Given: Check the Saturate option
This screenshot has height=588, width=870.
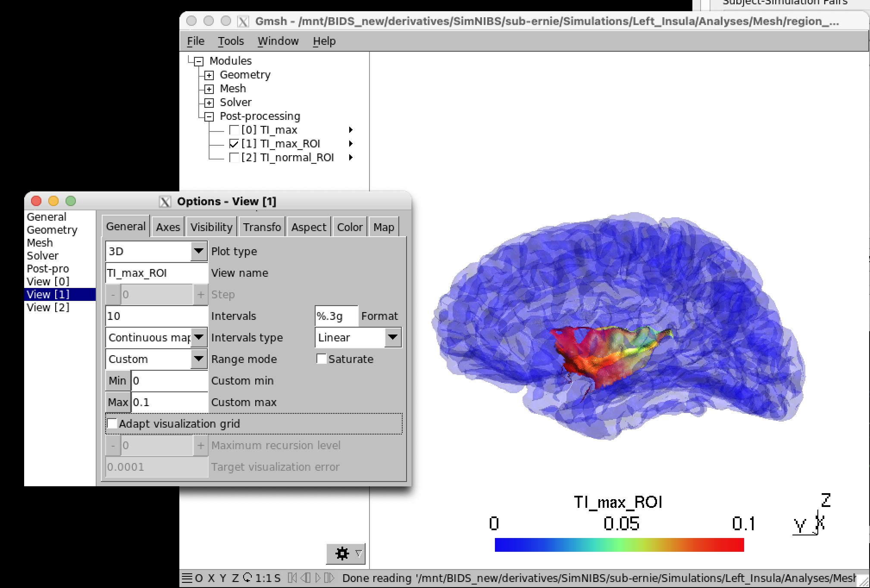Looking at the screenshot, I should click(x=322, y=359).
